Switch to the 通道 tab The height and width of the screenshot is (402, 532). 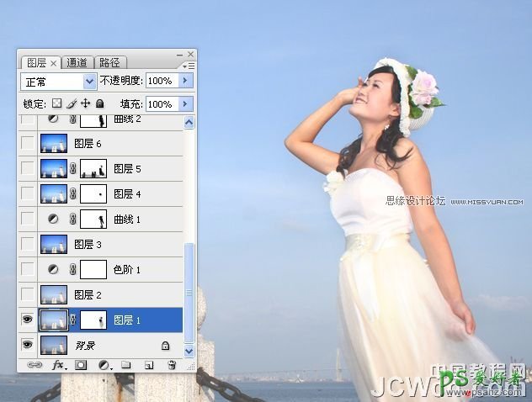click(77, 62)
